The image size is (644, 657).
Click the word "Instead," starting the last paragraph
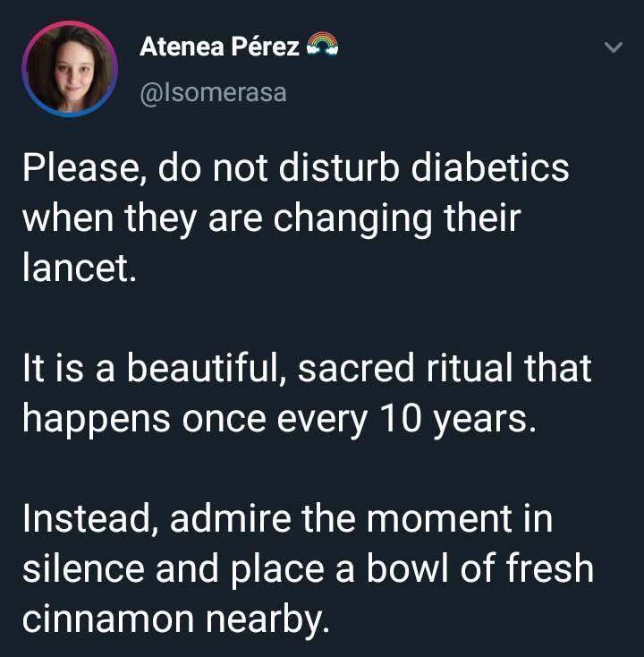91,519
